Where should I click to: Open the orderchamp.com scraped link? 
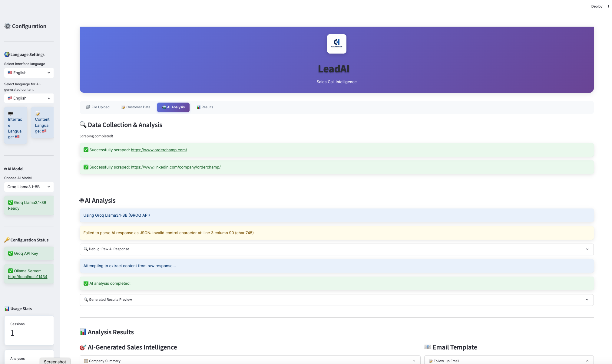point(159,150)
